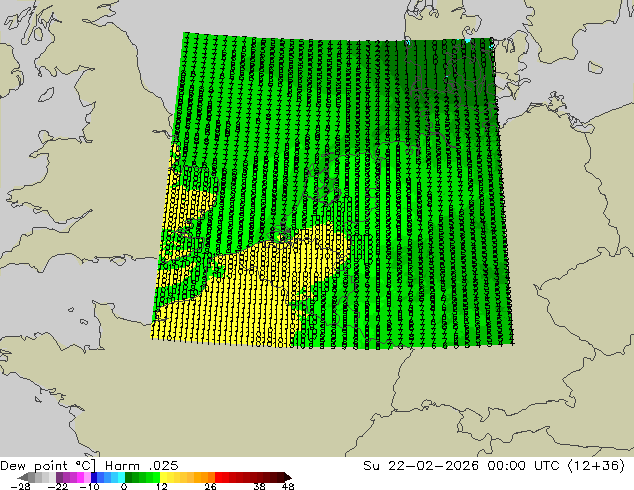Click the dark purple legend swatch at -22
The width and height of the screenshot is (634, 490).
click(59, 477)
